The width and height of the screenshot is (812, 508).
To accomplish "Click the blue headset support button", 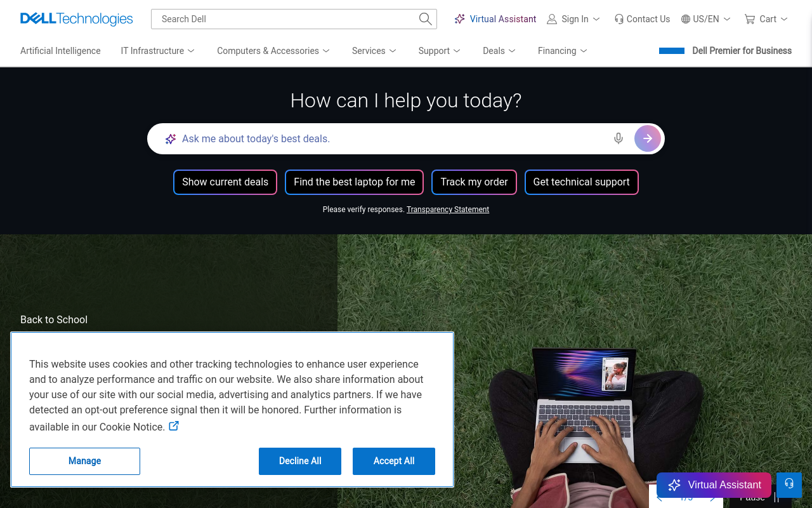I will coord(789,485).
